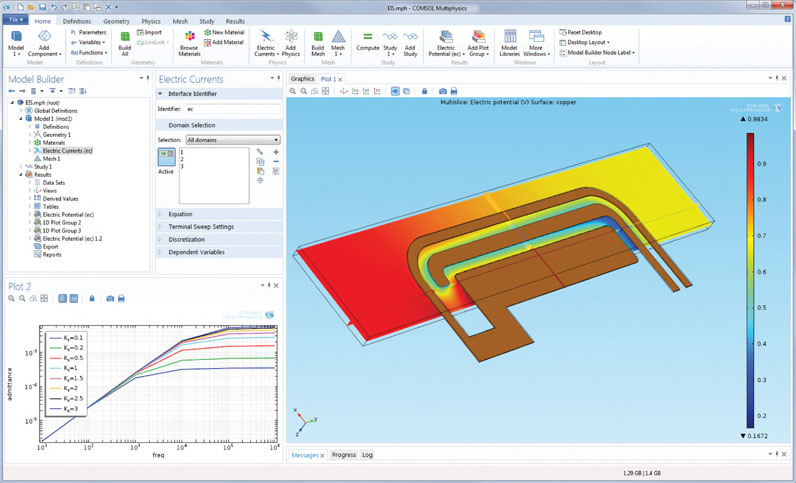Expand Terminal Sweep Settings section
796x483 pixels.
(219, 227)
